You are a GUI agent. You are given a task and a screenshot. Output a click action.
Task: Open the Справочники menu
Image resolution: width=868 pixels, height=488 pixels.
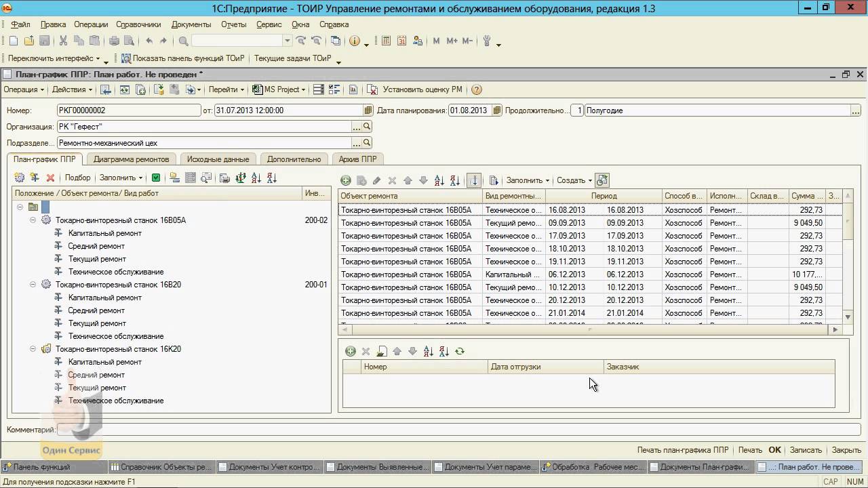pyautogui.click(x=138, y=24)
